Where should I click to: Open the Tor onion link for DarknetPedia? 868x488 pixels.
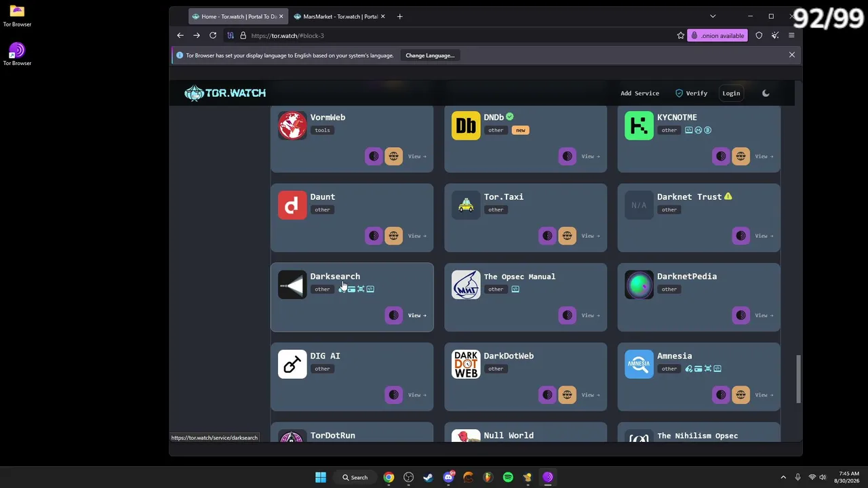pos(741,315)
